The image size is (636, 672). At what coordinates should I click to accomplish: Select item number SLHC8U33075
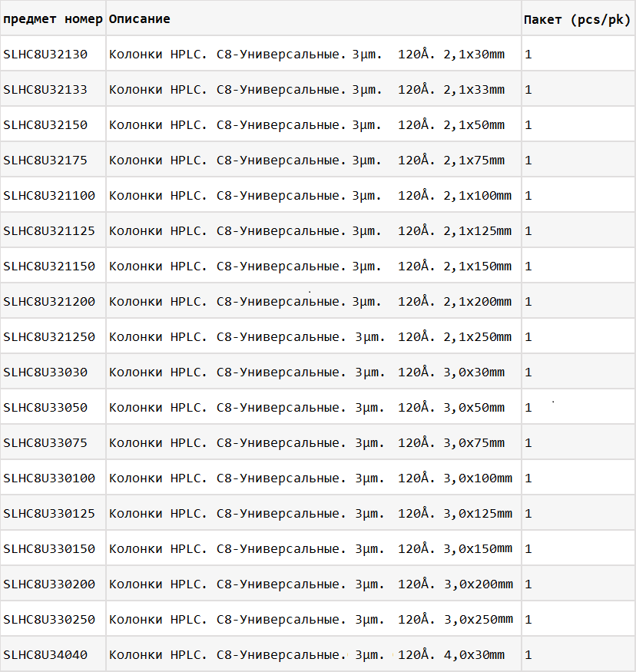[45, 442]
